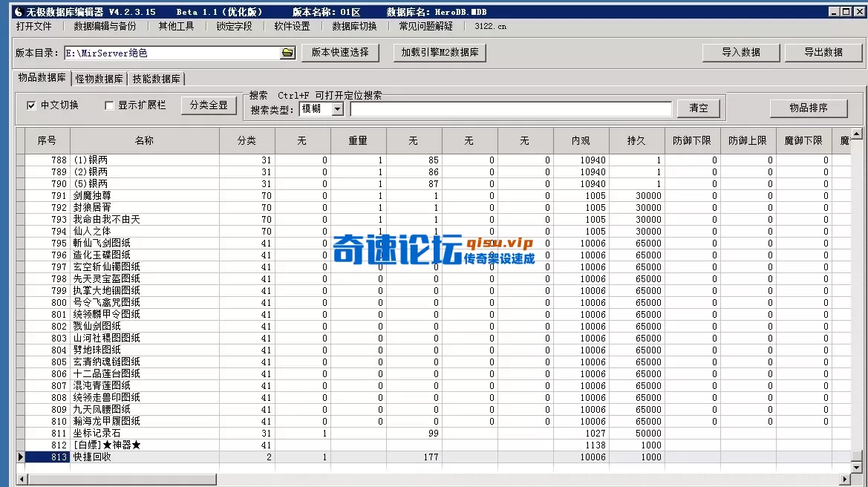Enable the 显示扩展栏 checkbox
Image resolution: width=868 pixels, height=487 pixels.
[109, 105]
